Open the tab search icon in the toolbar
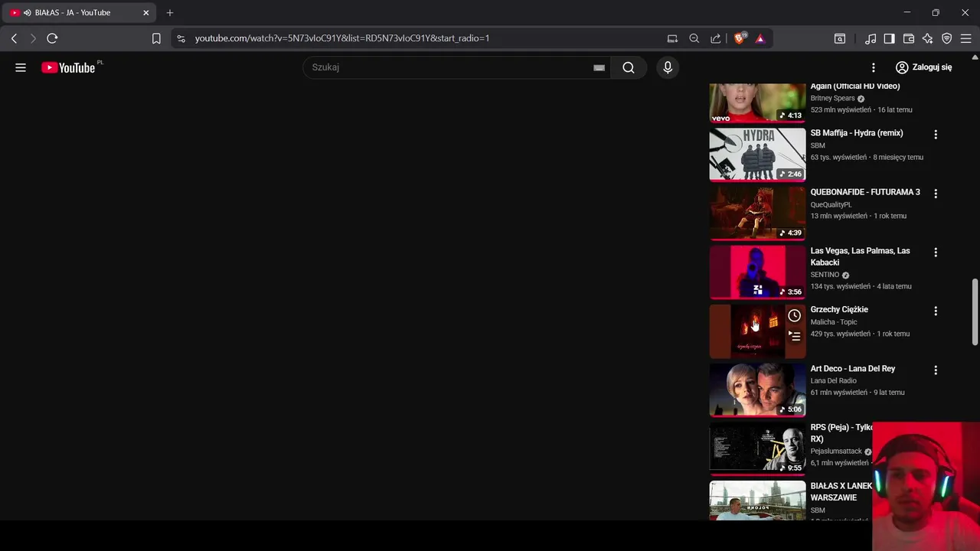Image resolution: width=980 pixels, height=551 pixels. coord(840,38)
